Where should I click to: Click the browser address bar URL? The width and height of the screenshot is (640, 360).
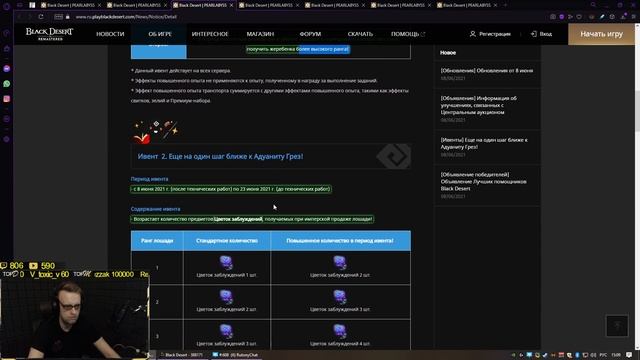[x=126, y=17]
